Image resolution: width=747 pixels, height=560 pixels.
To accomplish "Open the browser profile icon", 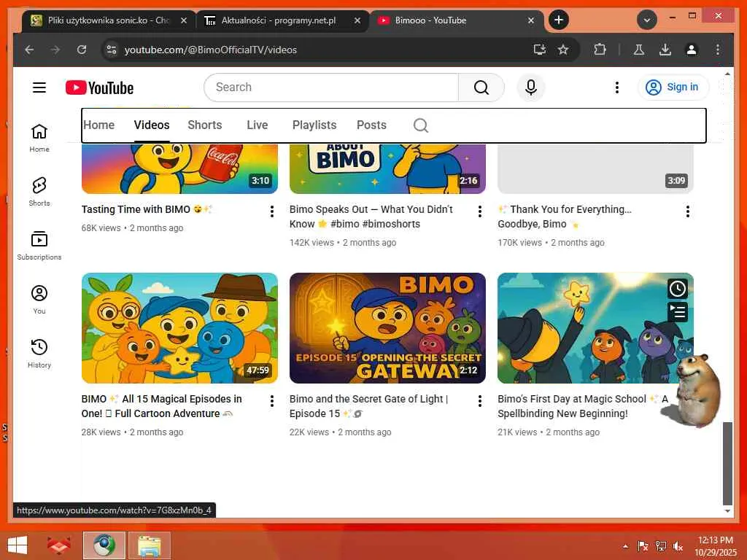I will click(692, 50).
